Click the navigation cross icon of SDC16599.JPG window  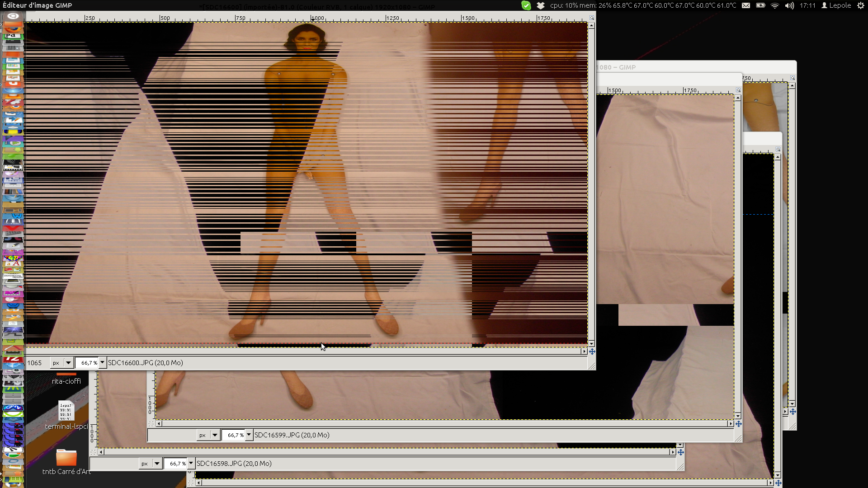tap(738, 424)
